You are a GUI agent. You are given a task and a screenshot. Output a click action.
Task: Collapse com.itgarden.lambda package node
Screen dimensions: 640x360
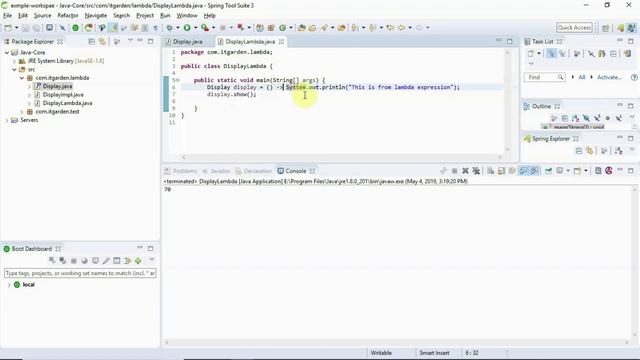[22, 78]
